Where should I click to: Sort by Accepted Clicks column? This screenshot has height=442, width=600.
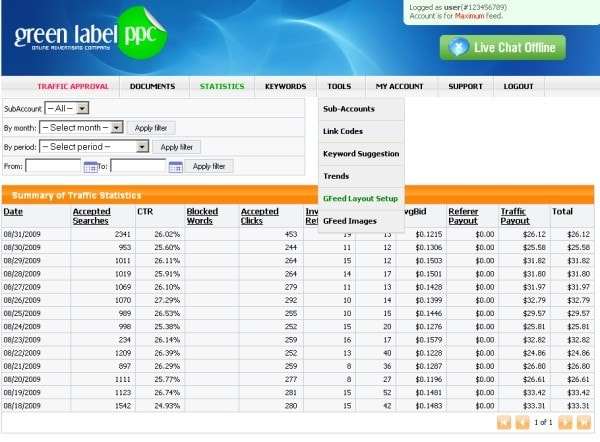[x=259, y=216]
